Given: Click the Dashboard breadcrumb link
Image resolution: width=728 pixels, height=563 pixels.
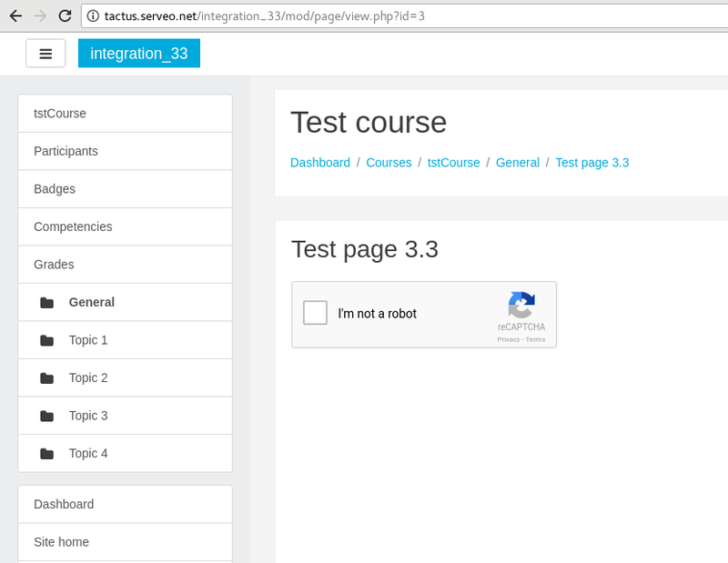Looking at the screenshot, I should coord(320,163).
